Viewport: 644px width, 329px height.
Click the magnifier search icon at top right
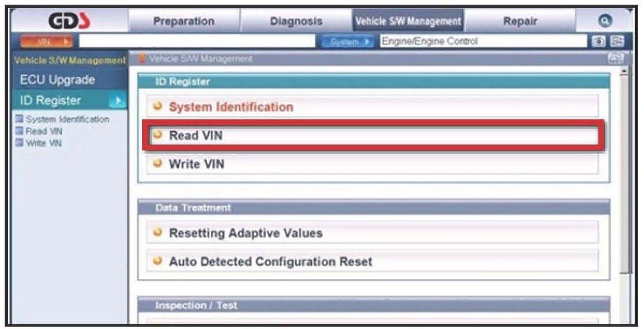click(x=604, y=20)
